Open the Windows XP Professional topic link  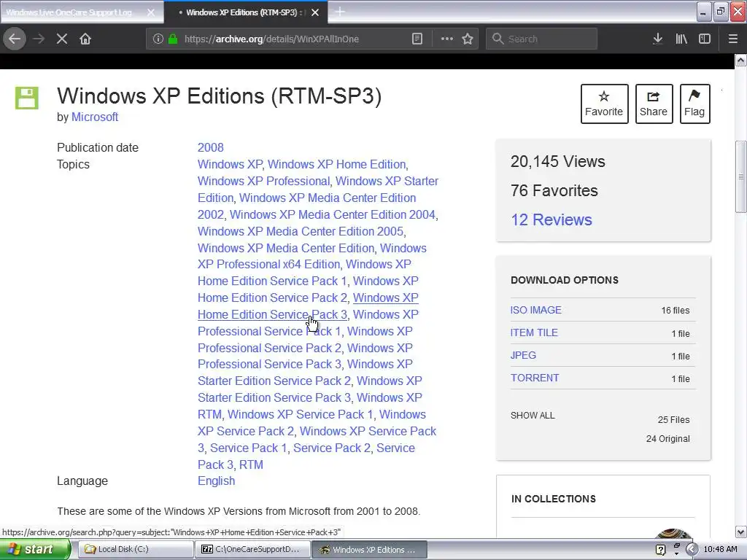(264, 181)
